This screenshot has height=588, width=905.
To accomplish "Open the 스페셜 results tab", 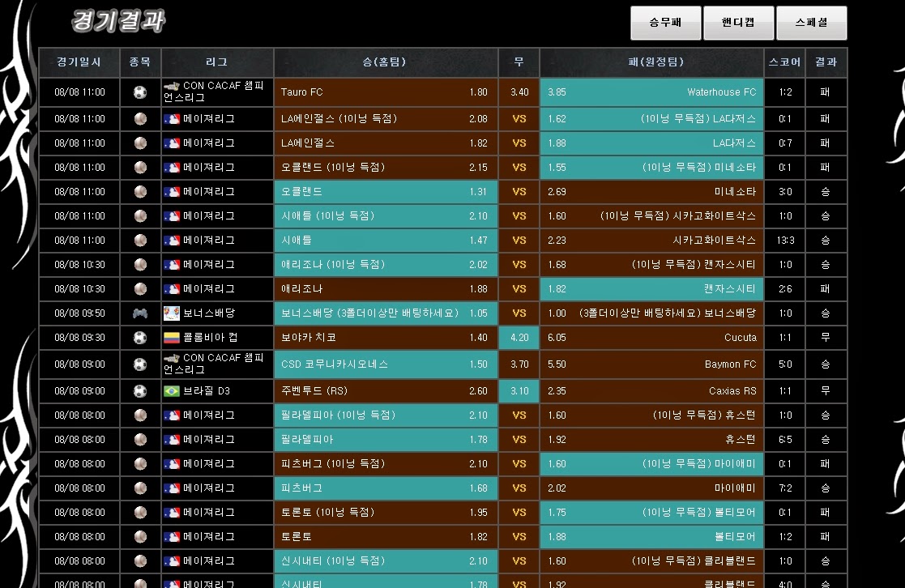I will point(812,23).
